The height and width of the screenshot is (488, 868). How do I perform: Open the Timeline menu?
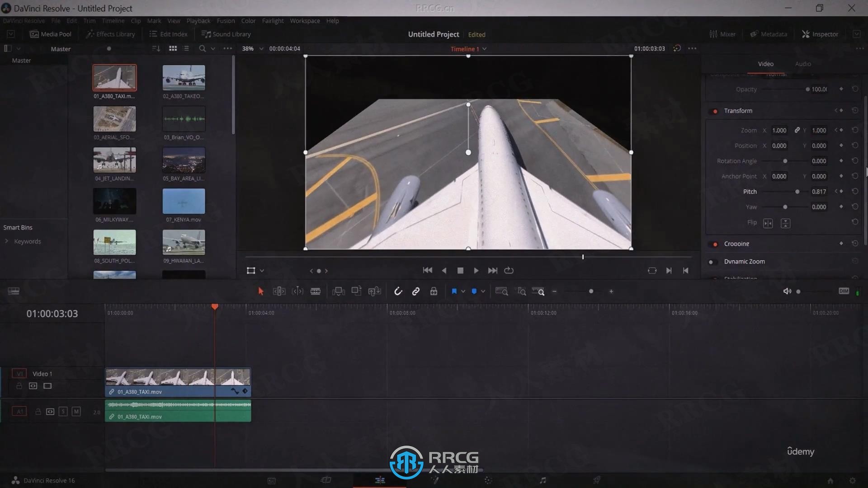113,21
